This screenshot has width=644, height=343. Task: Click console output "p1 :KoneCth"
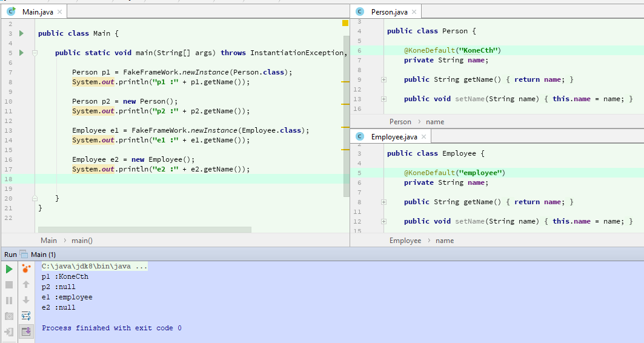tap(65, 276)
